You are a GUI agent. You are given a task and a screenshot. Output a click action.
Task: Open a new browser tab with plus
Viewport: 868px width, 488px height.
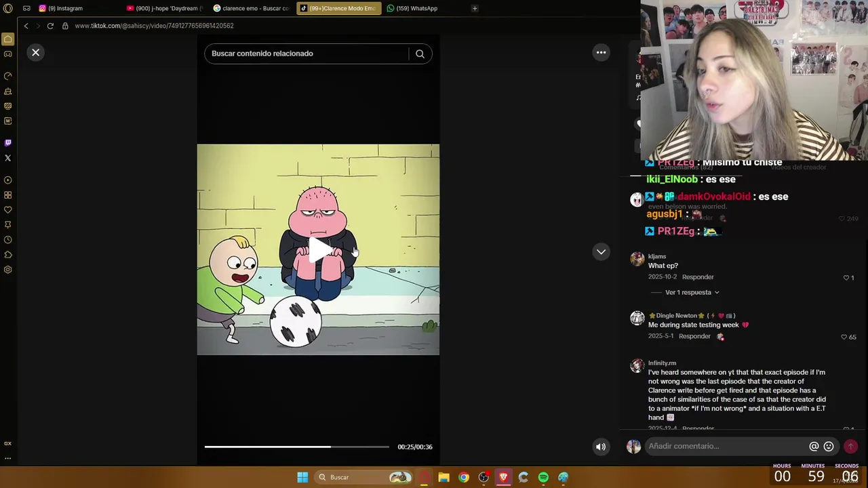tap(475, 8)
